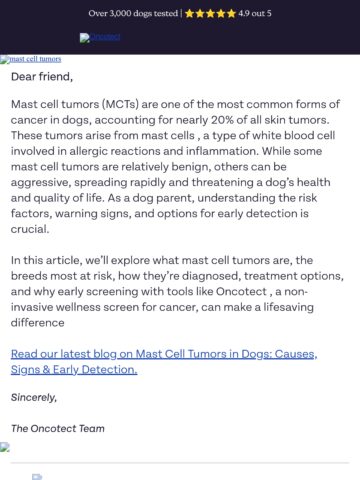This screenshot has width=360, height=480.
Task: Open the Oncotect logo link in header
Action: click(100, 37)
